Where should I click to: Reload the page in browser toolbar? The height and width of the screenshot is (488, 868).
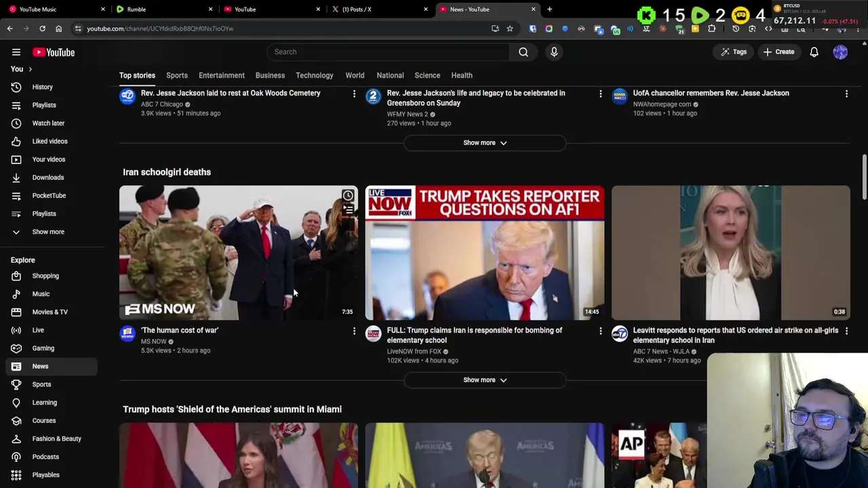coord(42,28)
